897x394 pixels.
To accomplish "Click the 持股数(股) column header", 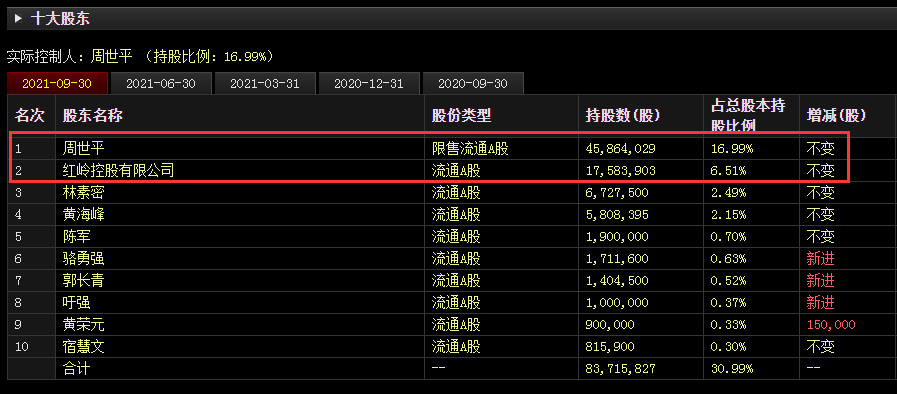I will [x=622, y=116].
